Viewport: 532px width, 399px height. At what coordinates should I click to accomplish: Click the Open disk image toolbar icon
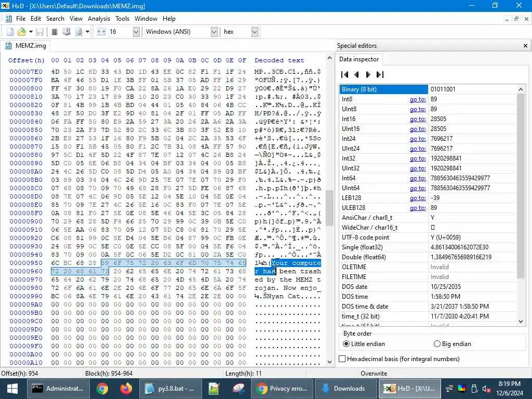click(x=79, y=32)
